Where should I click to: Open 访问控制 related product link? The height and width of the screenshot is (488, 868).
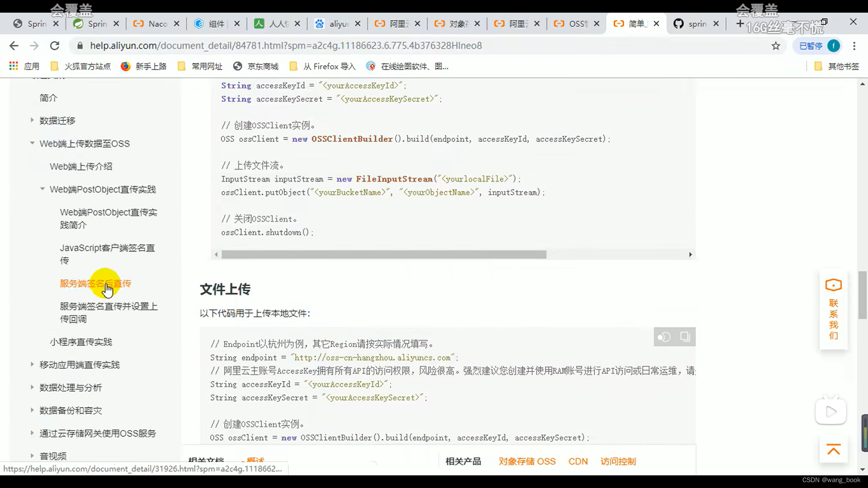click(x=618, y=461)
